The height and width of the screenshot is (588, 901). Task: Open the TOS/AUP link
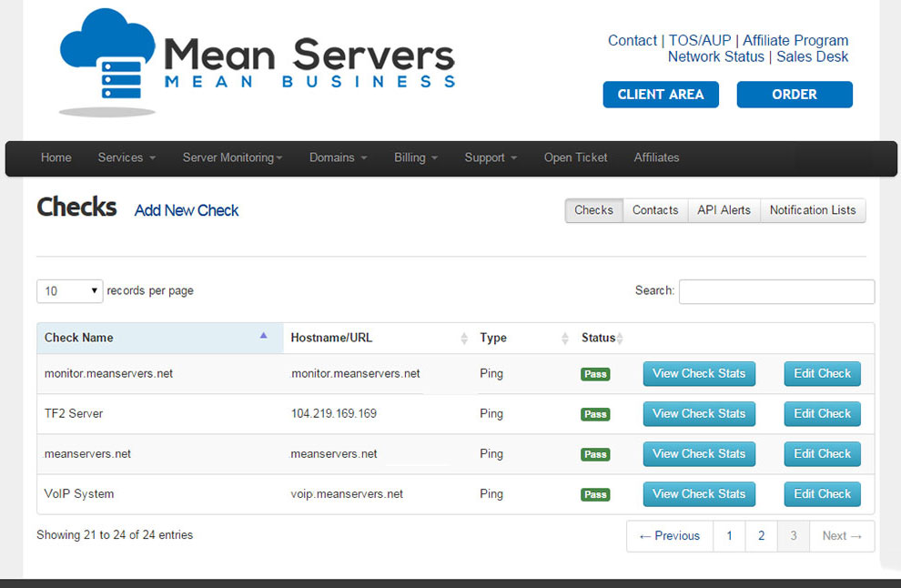pos(700,40)
